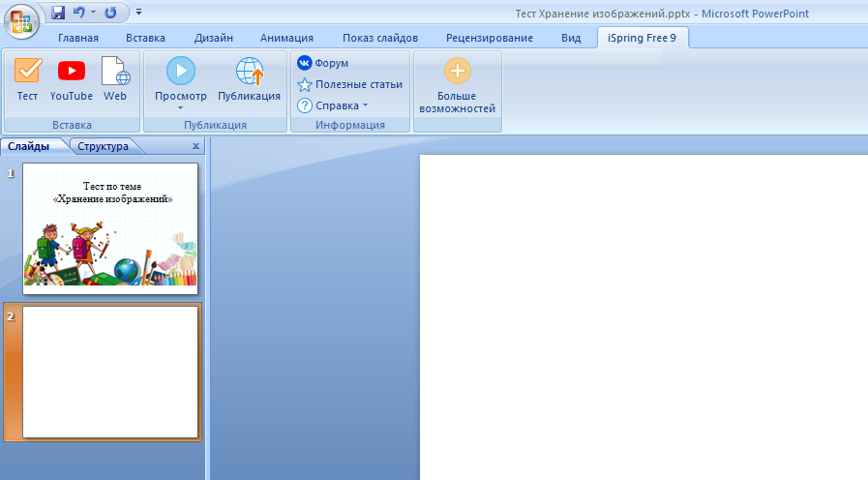Open the undo history dropdown arrow
This screenshot has width=868, height=480.
click(93, 13)
